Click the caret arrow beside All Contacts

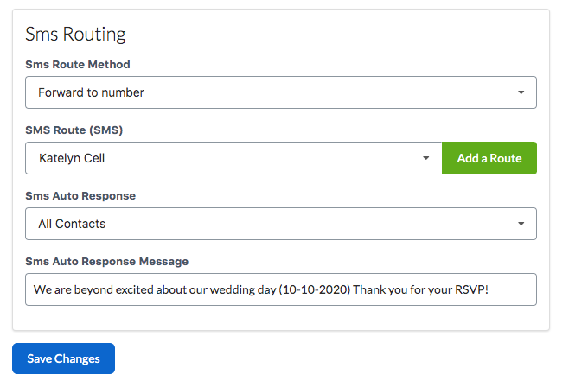pos(521,224)
